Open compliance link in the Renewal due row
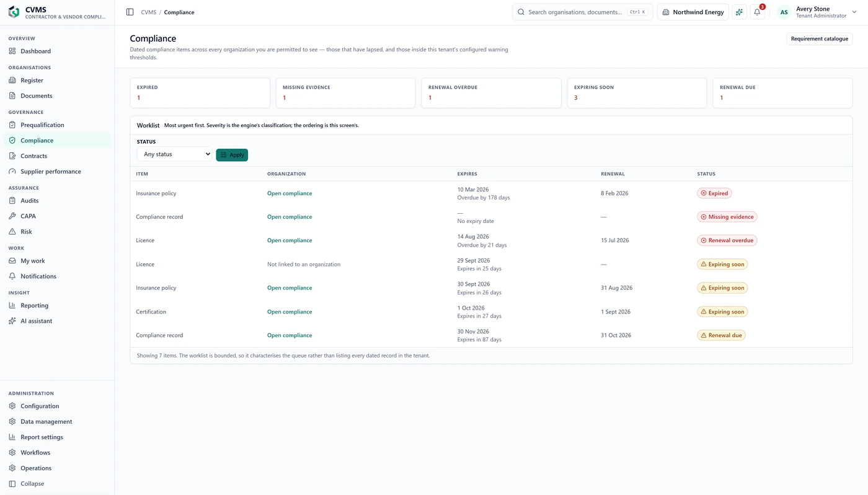The width and height of the screenshot is (868, 495). tap(290, 335)
